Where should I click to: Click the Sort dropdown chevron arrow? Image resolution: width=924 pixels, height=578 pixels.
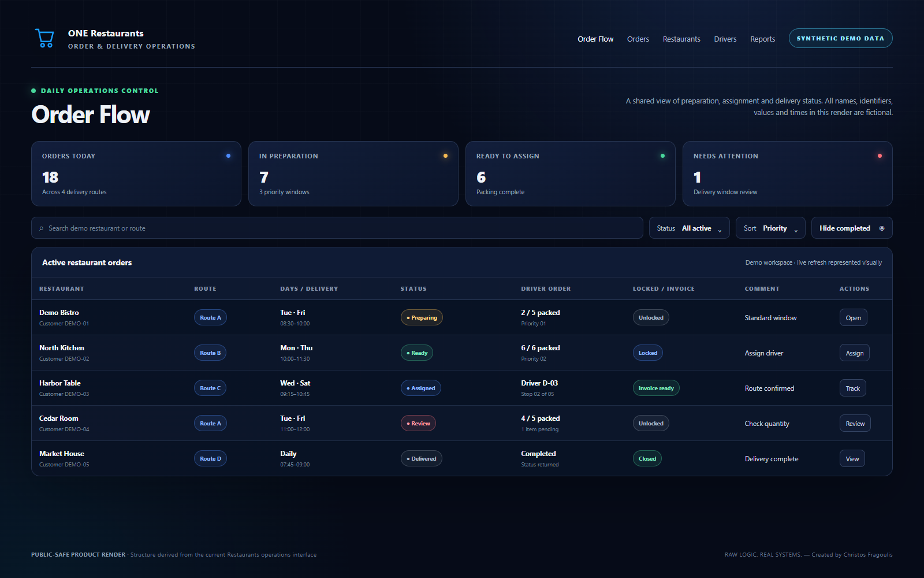pyautogui.click(x=796, y=230)
